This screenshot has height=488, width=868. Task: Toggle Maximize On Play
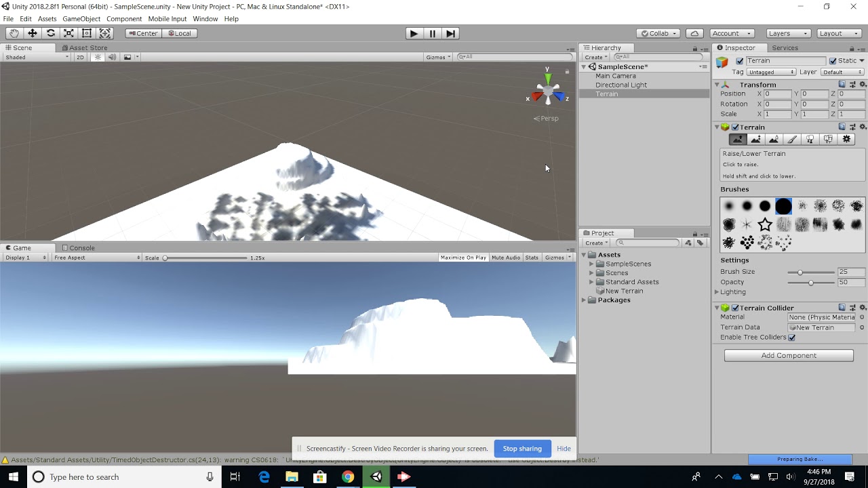(463, 258)
